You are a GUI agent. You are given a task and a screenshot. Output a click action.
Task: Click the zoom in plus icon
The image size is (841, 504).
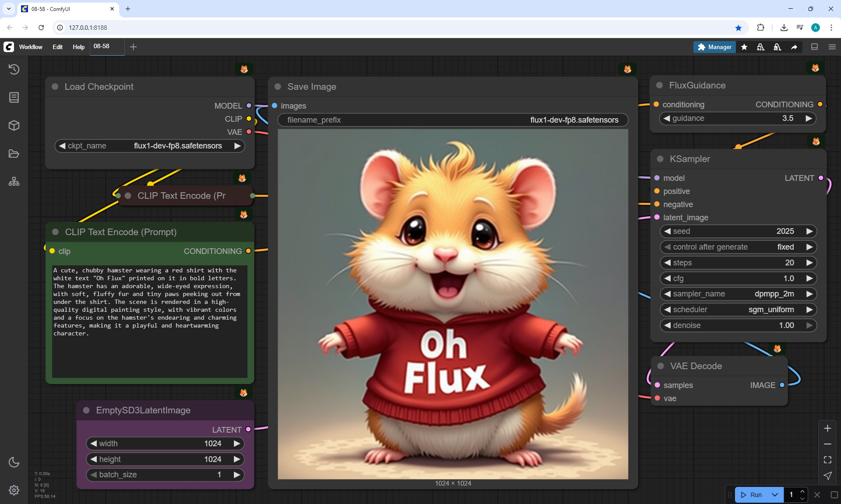pyautogui.click(x=827, y=428)
